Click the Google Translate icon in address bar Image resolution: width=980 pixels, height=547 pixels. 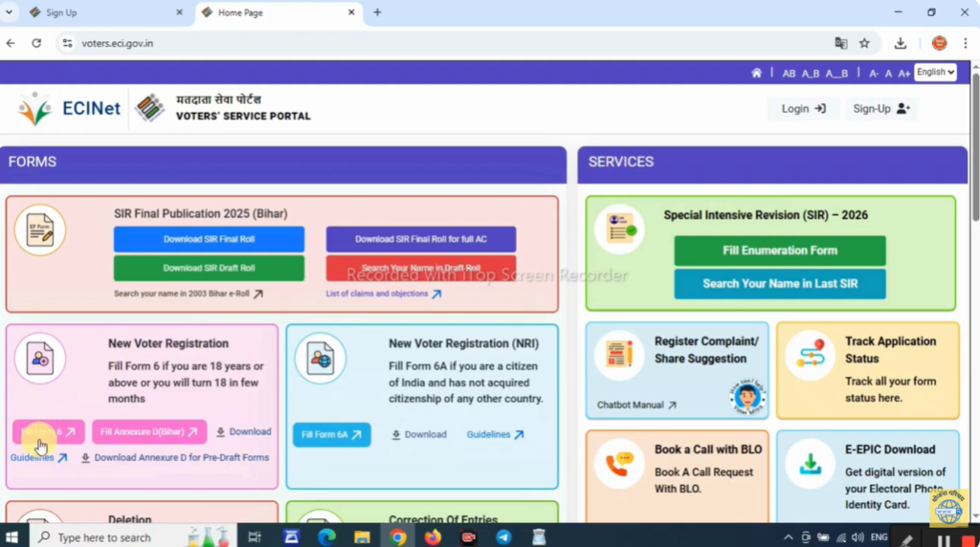click(x=840, y=43)
